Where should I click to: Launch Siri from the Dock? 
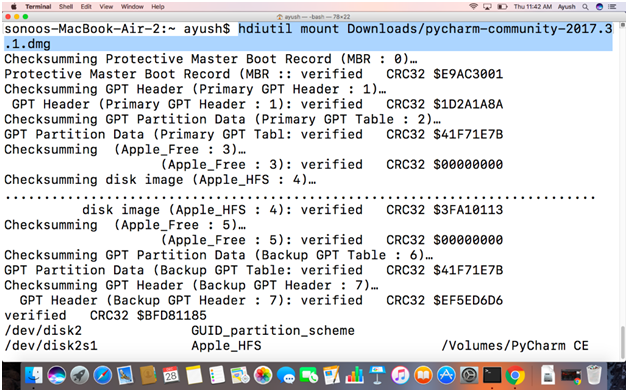coord(56,375)
